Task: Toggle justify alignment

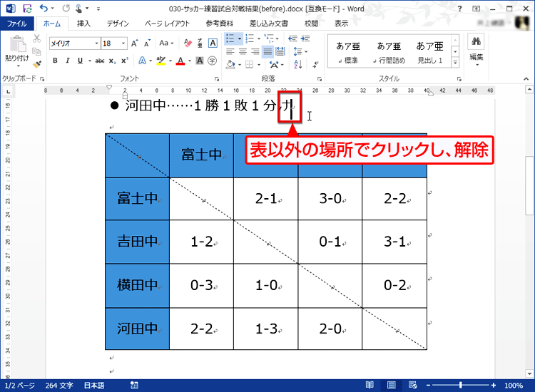Action: pos(267,51)
